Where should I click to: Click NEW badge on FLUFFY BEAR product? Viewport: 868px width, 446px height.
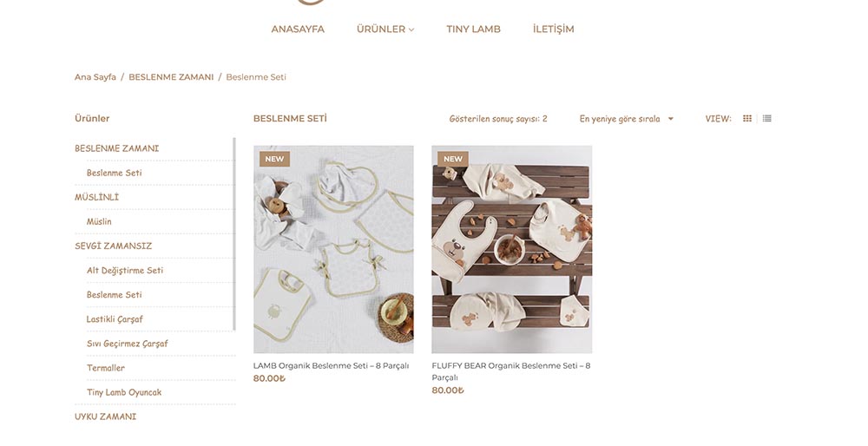coord(453,159)
